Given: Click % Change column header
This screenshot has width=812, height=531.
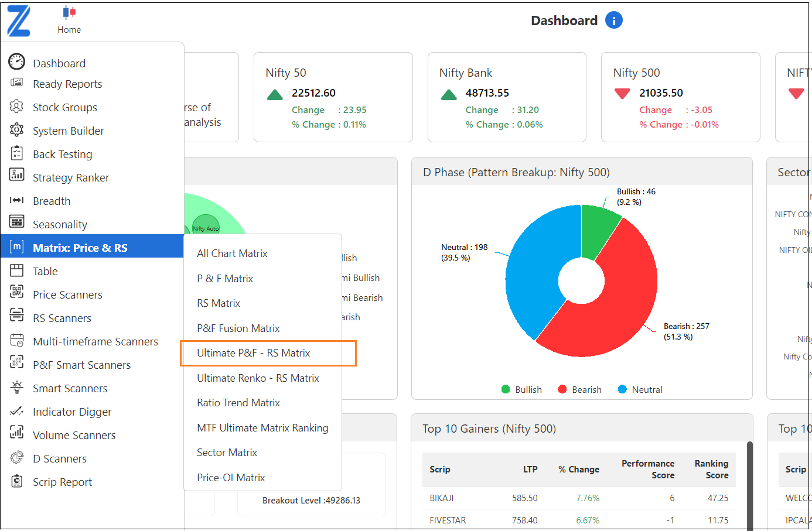Looking at the screenshot, I should 579,470.
